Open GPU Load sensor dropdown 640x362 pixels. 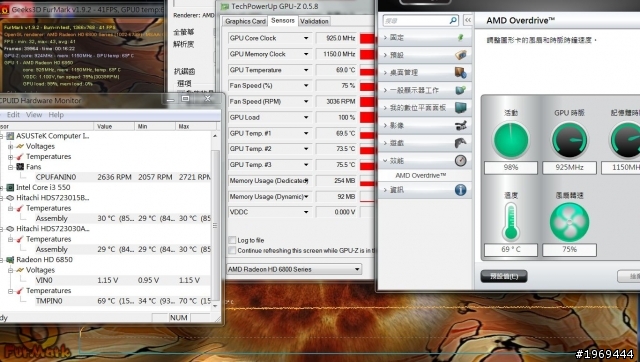(x=306, y=117)
